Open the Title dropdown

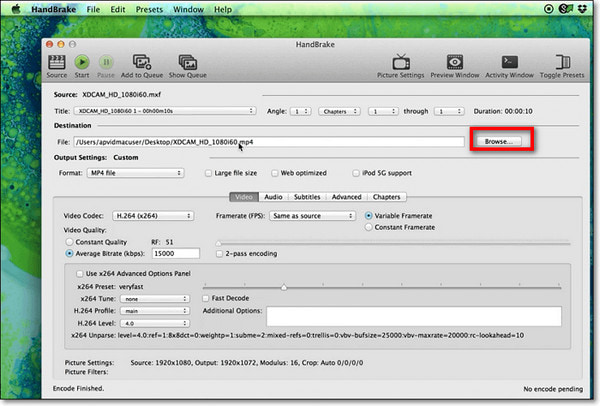pyautogui.click(x=165, y=111)
